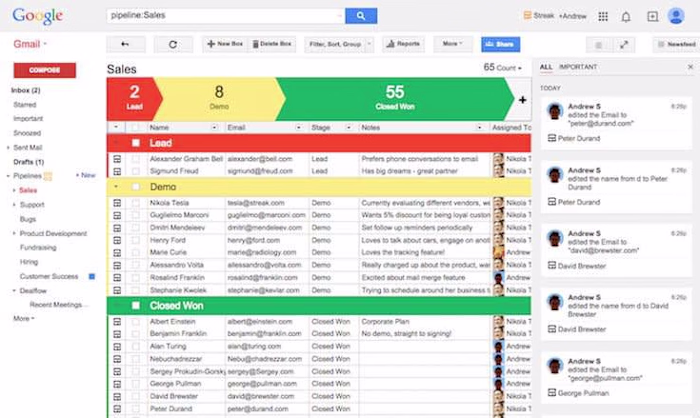The height and width of the screenshot is (418, 700).
Task: Toggle the Lead group checkbox
Action: tap(136, 143)
